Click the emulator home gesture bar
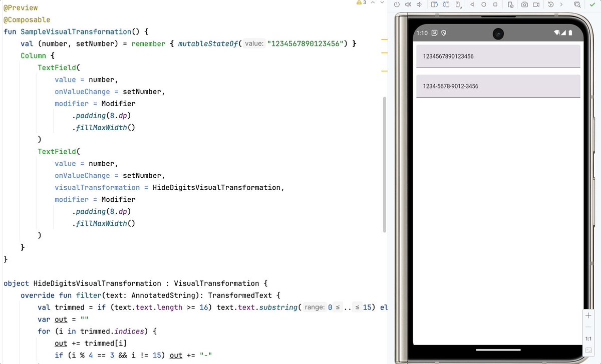 498,349
